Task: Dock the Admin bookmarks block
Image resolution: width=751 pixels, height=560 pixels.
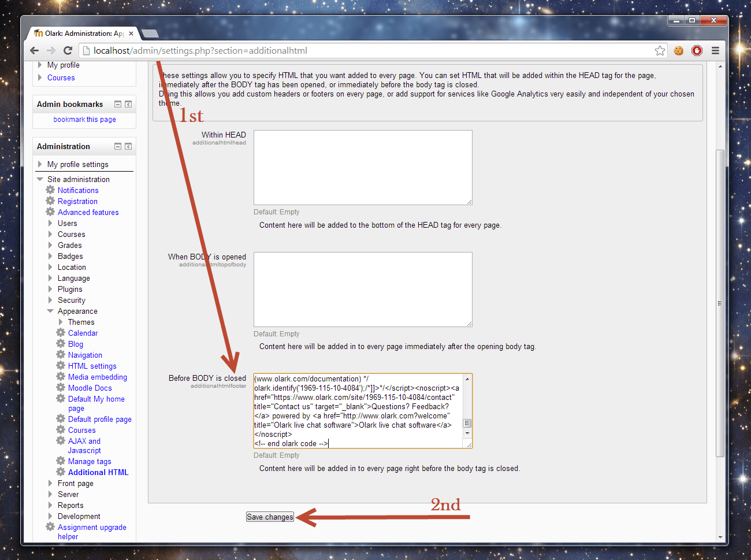Action: pyautogui.click(x=128, y=105)
